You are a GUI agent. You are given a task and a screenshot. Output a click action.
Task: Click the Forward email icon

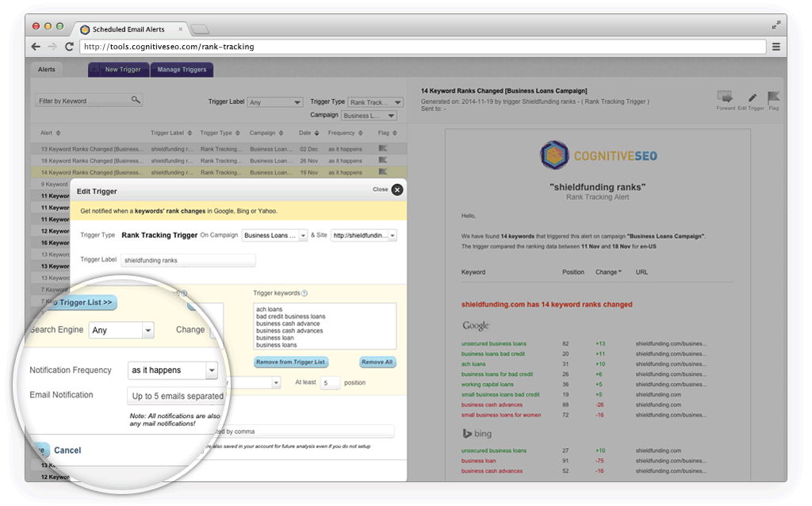coord(725,97)
